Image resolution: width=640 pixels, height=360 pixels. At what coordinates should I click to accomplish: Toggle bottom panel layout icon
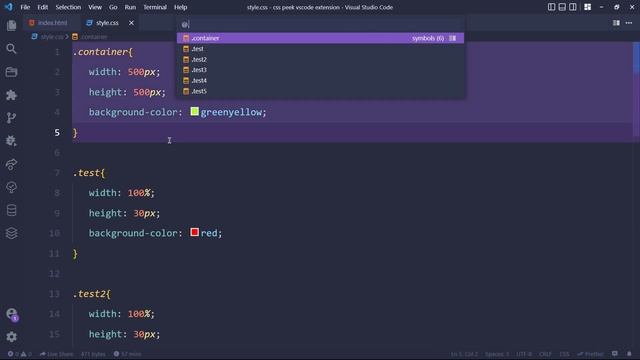click(562, 7)
